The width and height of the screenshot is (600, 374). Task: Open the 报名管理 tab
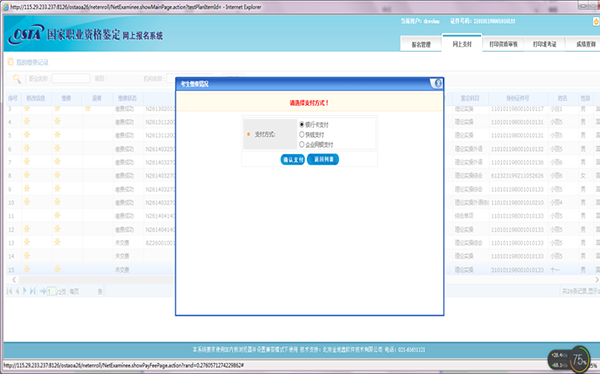421,44
